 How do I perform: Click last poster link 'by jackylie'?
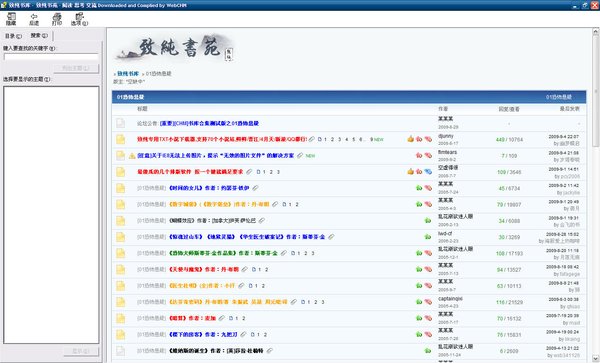point(568,192)
